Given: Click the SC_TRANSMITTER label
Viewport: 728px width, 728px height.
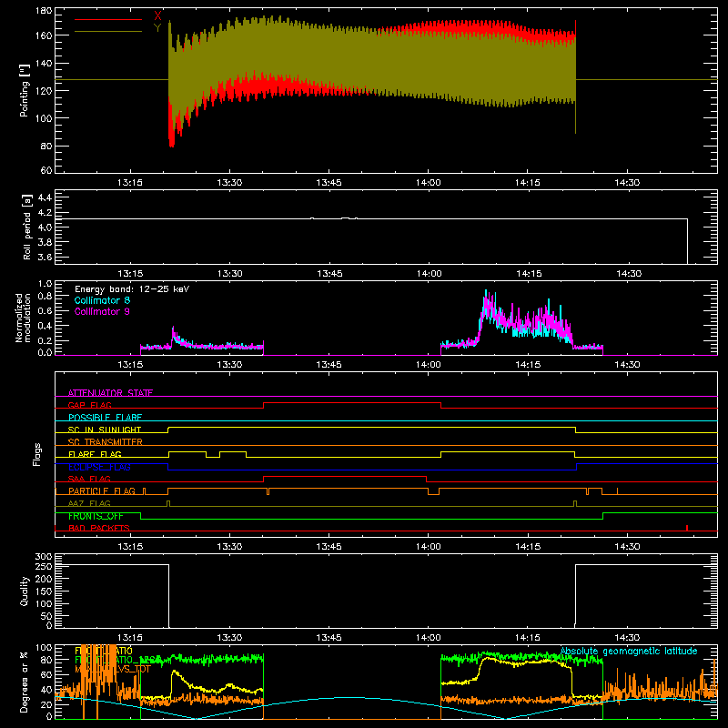Looking at the screenshot, I should pos(106,442).
